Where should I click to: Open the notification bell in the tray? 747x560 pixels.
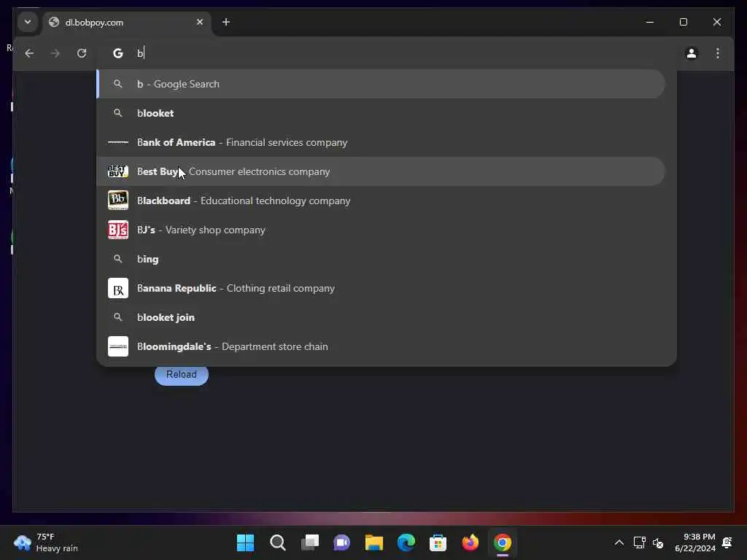pyautogui.click(x=727, y=542)
